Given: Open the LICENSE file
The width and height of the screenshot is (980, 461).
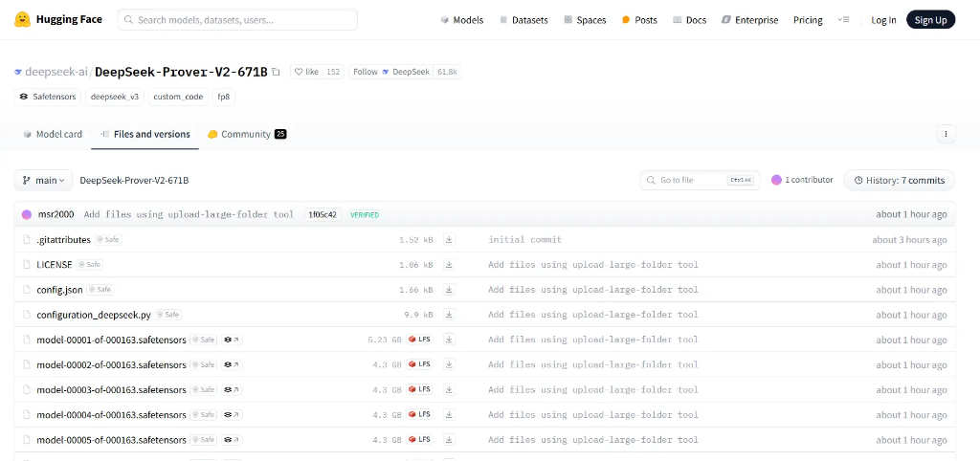Looking at the screenshot, I should tap(55, 265).
